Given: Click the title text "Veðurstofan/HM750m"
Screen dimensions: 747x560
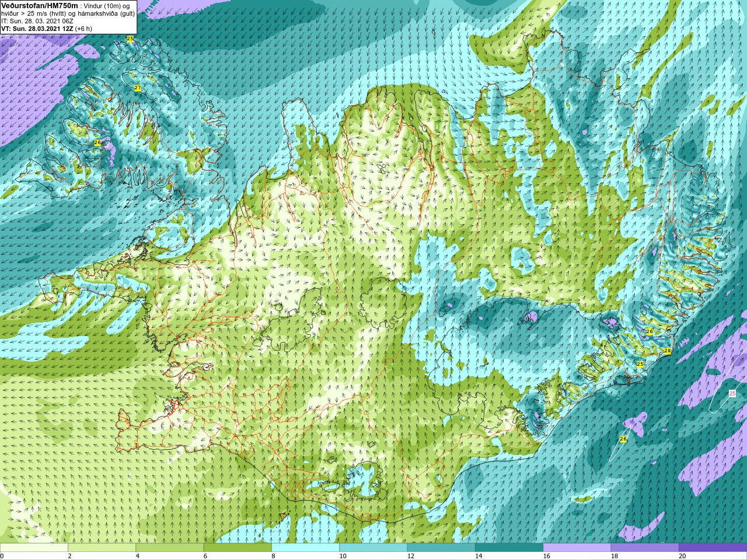Looking at the screenshot, I should point(39,5).
